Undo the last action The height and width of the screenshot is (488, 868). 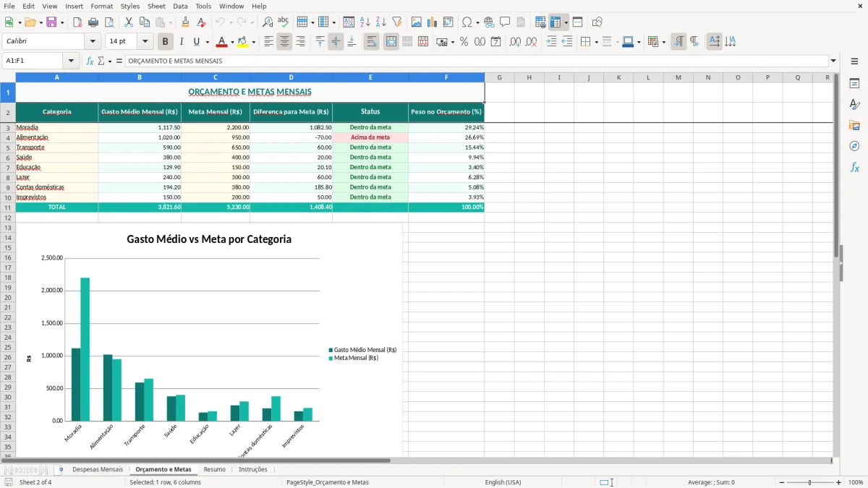tap(220, 22)
